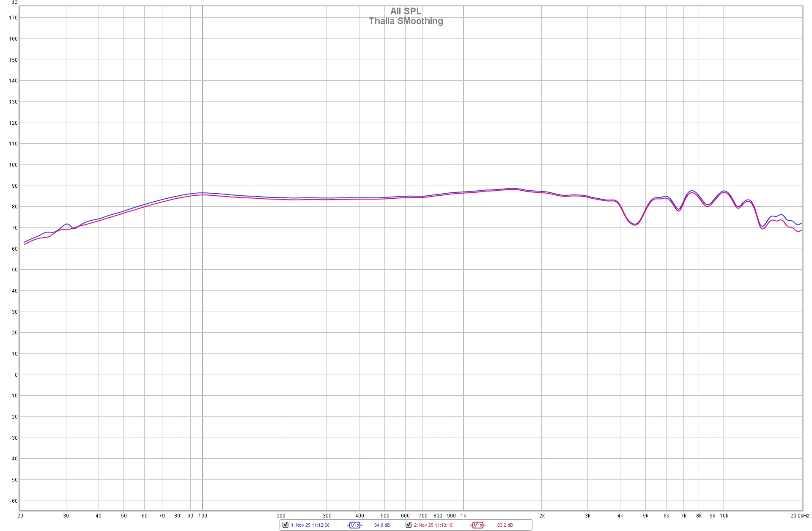This screenshot has height=531, width=812.
Task: Click the 83.2 dB readout in legend
Action: (505, 525)
